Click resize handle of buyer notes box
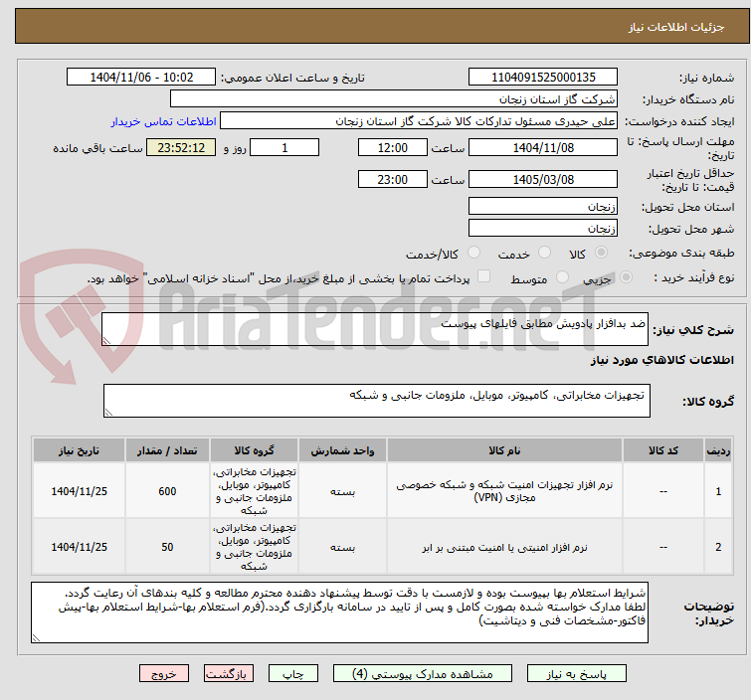Image resolution: width=751 pixels, height=700 pixels. [x=36, y=638]
